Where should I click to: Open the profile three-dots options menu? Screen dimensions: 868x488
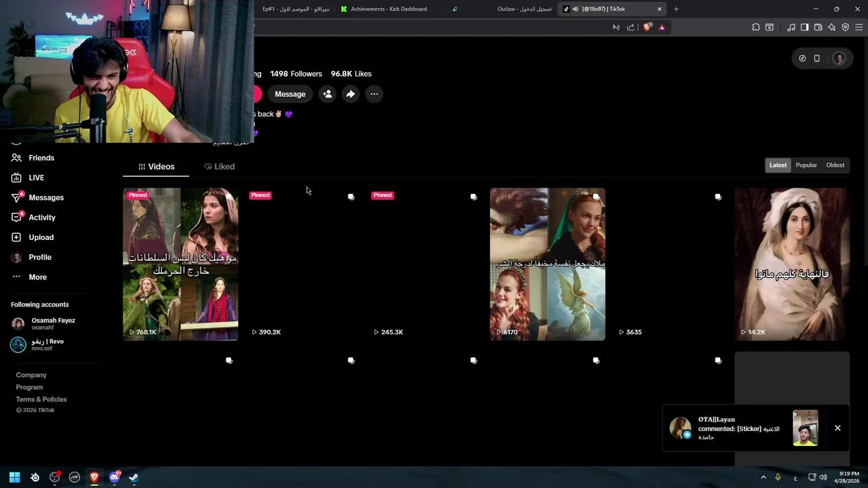374,94
